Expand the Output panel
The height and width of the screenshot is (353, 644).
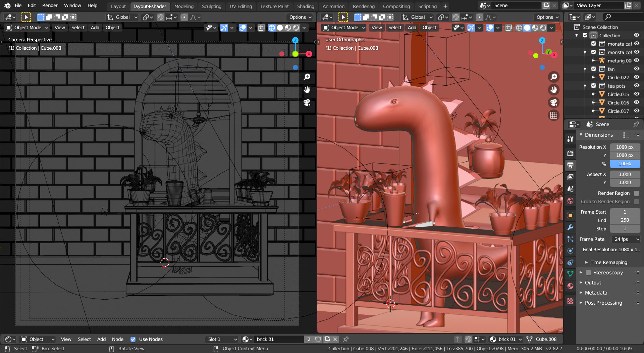click(593, 283)
